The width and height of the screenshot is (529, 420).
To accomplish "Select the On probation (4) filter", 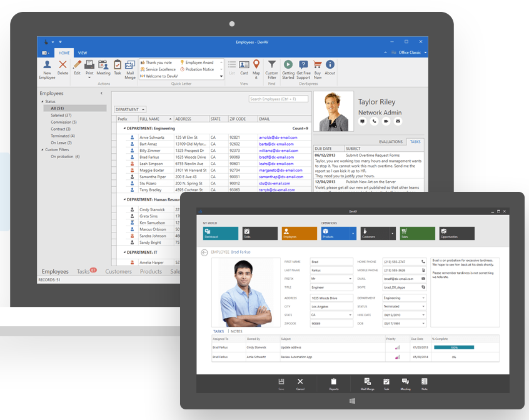I will 65,156.
